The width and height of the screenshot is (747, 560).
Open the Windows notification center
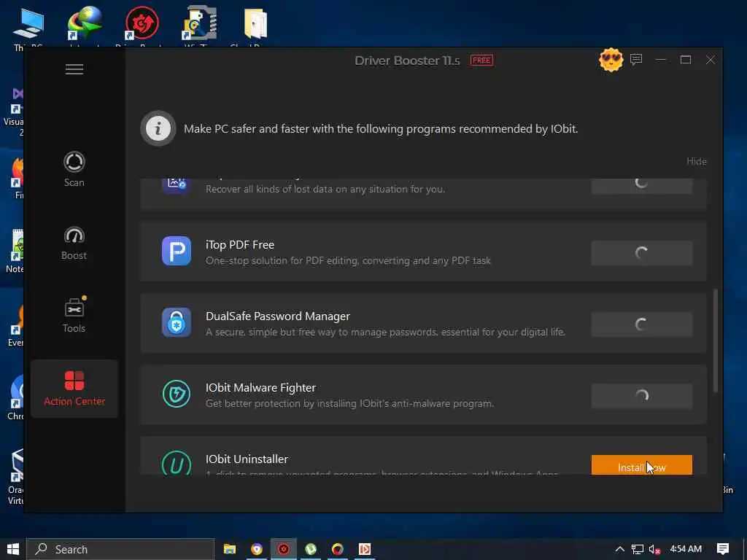point(722,549)
